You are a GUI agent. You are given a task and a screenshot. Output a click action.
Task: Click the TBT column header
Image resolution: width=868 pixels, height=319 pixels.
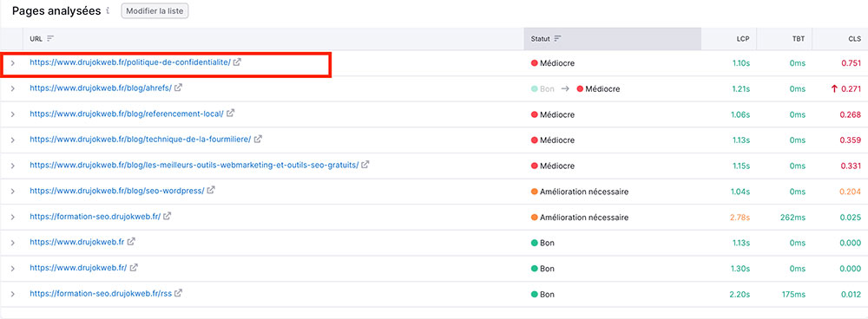pos(799,39)
